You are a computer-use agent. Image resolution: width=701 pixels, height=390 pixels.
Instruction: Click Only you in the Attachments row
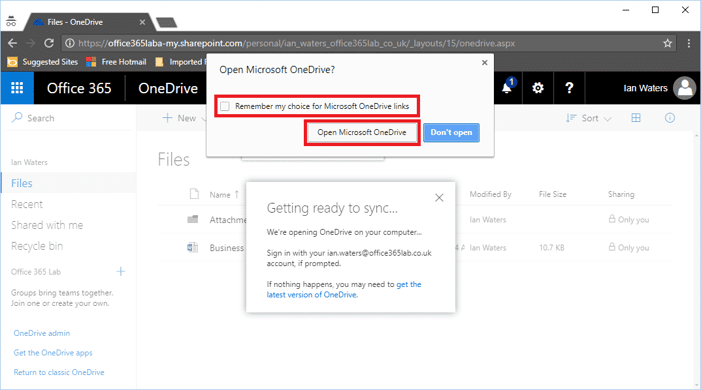pos(629,220)
